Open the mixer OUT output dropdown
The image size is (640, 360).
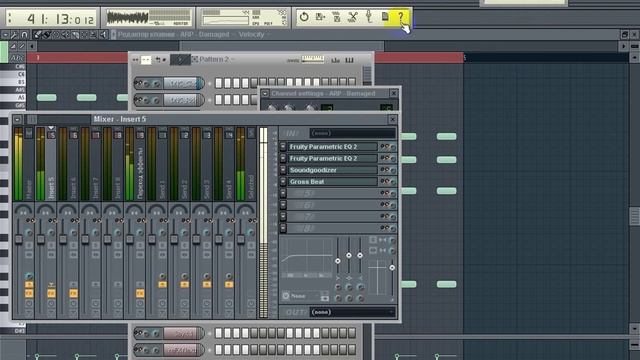pos(352,312)
